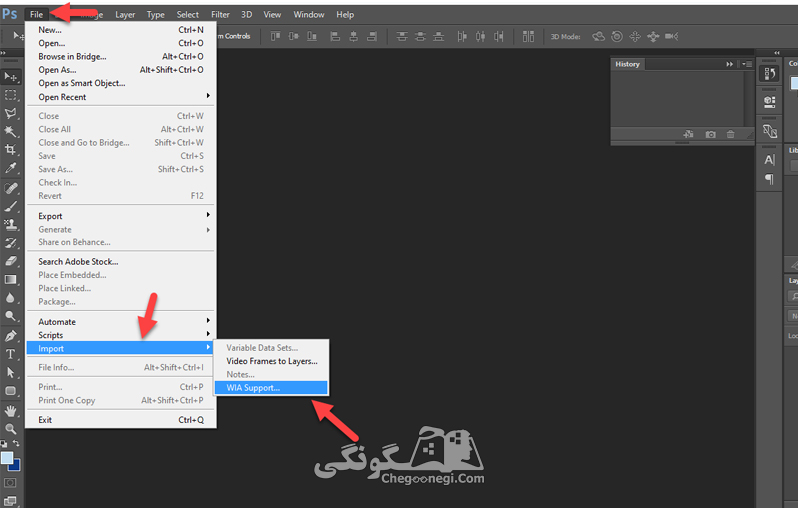The height and width of the screenshot is (508, 798).
Task: Click the 3D camera scale icon
Action: [672, 36]
